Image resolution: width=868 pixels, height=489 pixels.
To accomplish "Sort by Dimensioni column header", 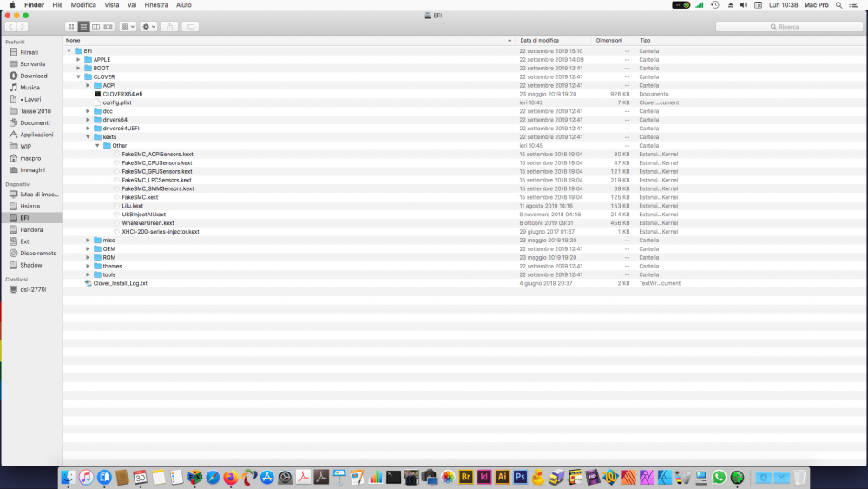I will coord(613,41).
